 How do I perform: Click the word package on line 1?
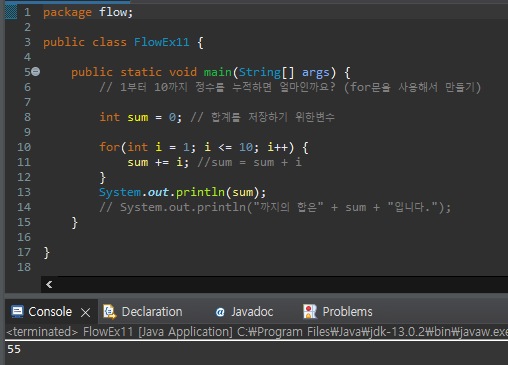[x=67, y=12]
